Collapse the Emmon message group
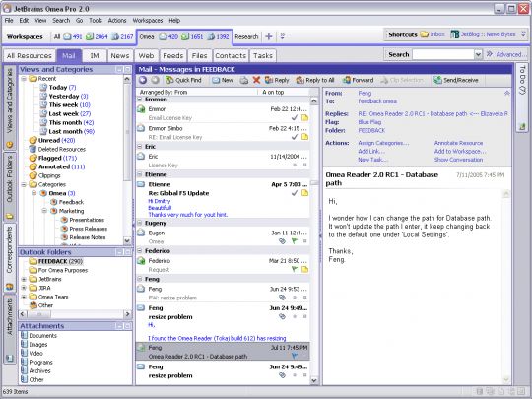Screen dimensions: 532x399 coord(140,100)
